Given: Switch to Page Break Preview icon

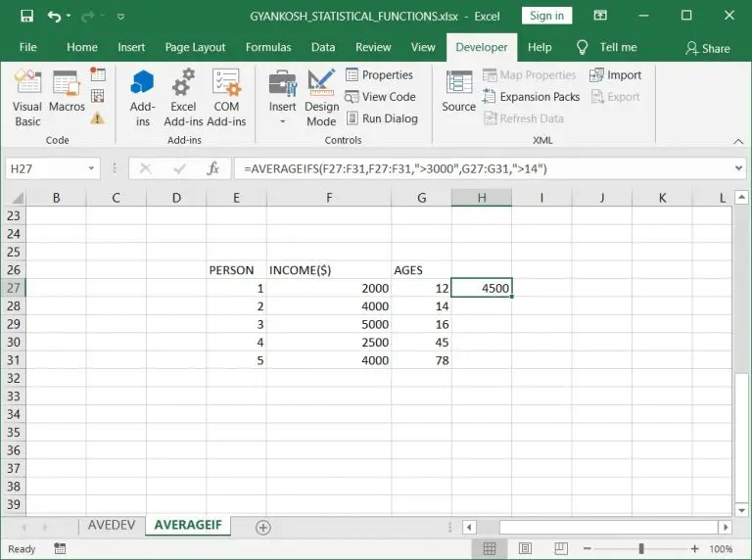Looking at the screenshot, I should point(561,548).
